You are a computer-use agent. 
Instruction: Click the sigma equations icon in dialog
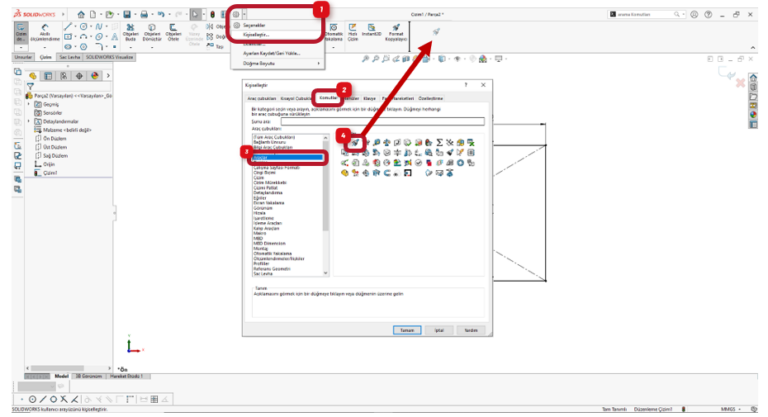pyautogui.click(x=442, y=143)
